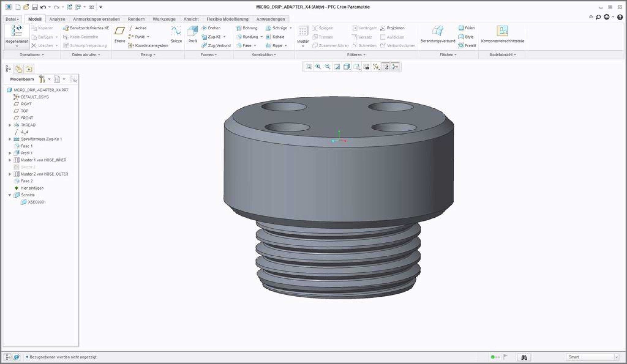Open the Ansicht tab
Screen dimensions: 627x364
click(x=191, y=19)
